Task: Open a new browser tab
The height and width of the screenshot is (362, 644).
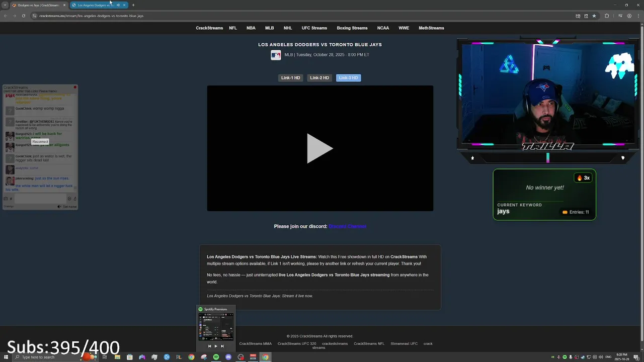Action: (133, 5)
